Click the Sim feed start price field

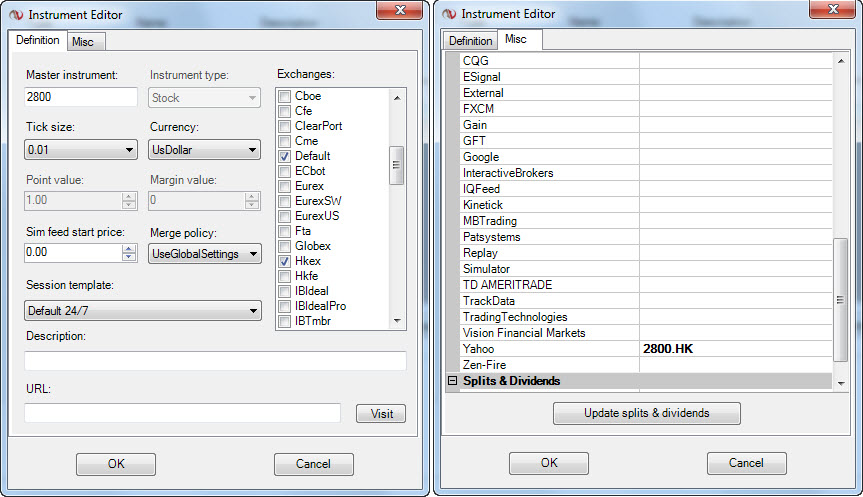click(x=73, y=253)
